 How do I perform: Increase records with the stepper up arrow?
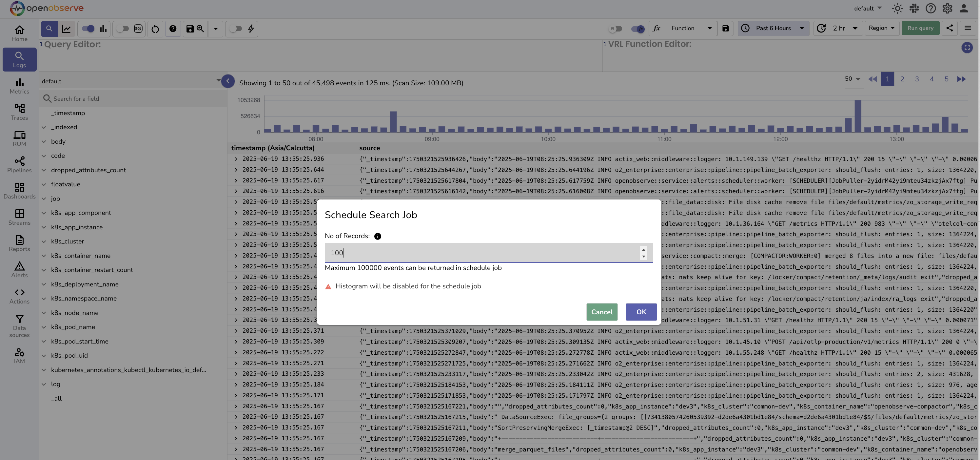coord(643,249)
